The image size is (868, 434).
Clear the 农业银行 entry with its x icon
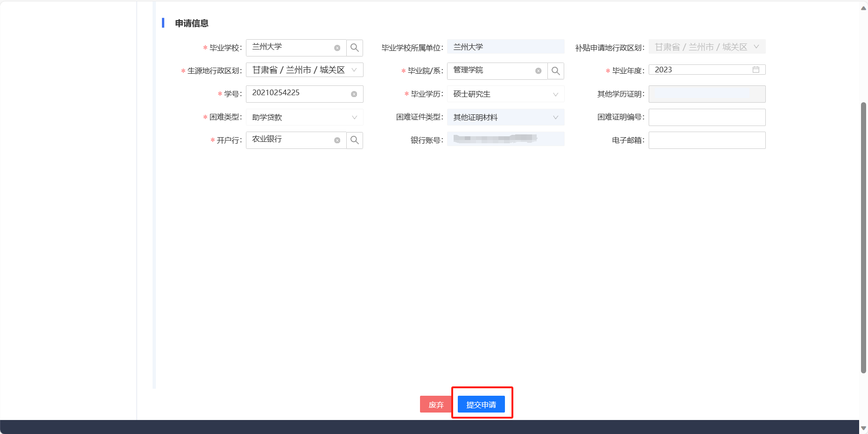(337, 140)
